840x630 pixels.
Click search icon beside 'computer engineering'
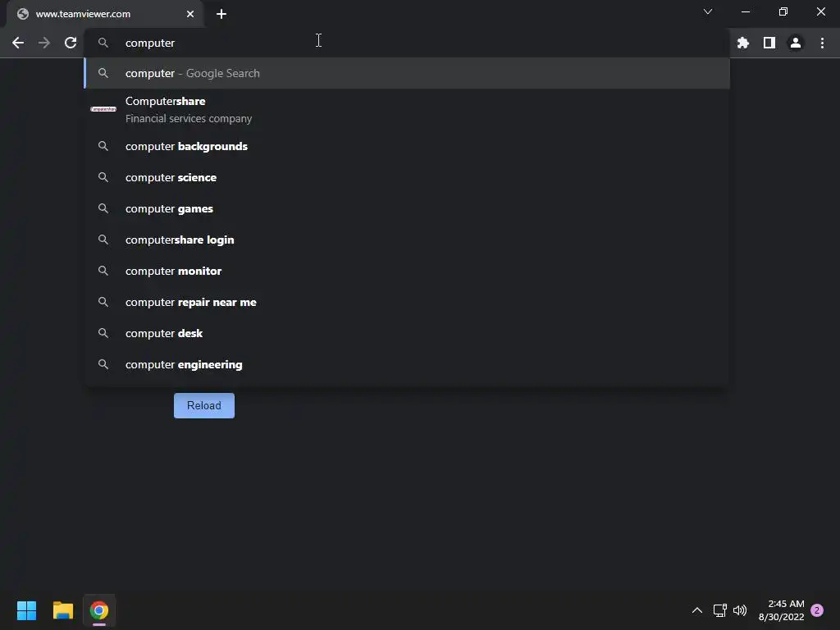(103, 364)
